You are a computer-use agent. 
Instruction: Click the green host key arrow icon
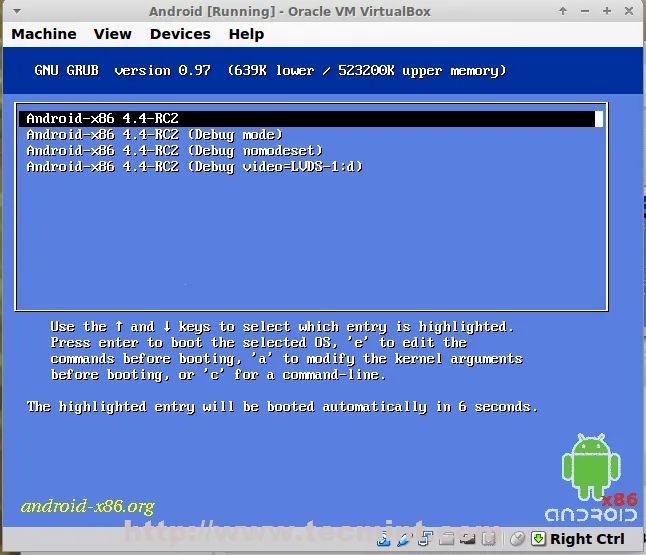538,539
